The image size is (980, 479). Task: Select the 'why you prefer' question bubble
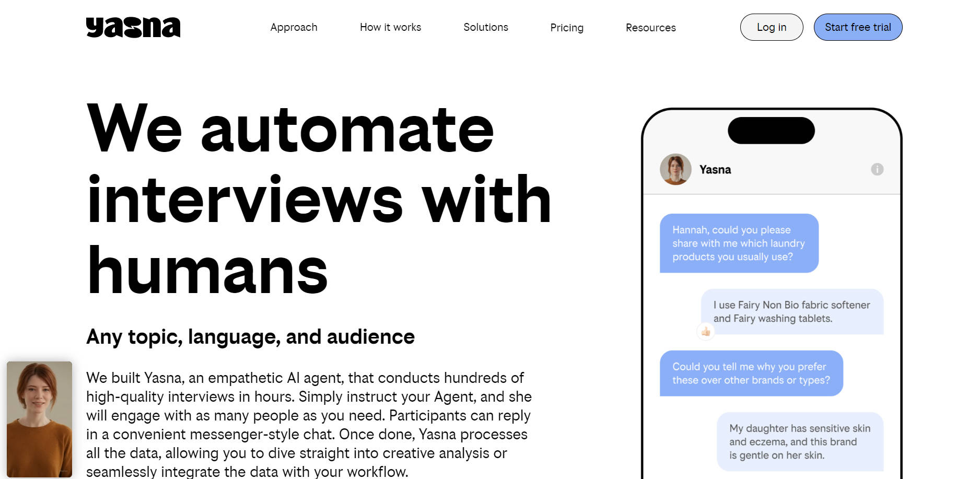click(751, 373)
